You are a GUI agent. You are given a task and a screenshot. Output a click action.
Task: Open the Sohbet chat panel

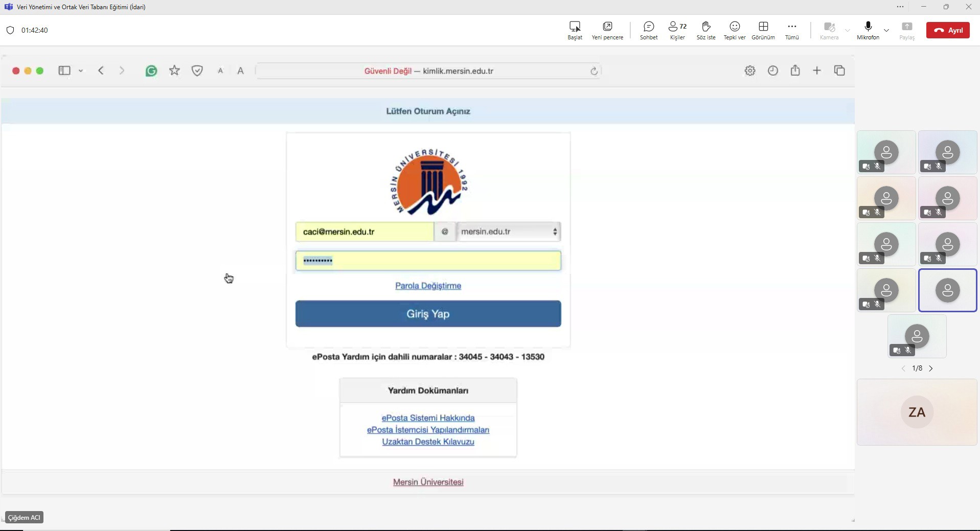click(649, 30)
